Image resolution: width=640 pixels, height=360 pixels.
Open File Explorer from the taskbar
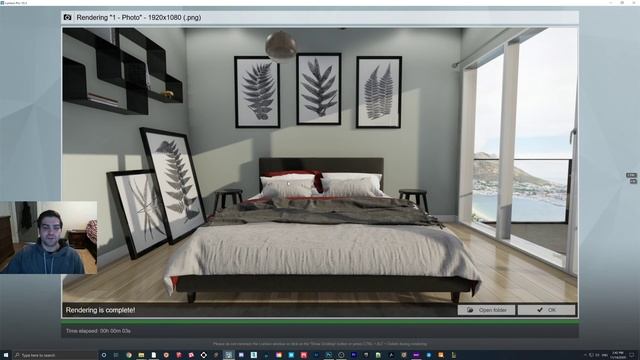pyautogui.click(x=141, y=356)
